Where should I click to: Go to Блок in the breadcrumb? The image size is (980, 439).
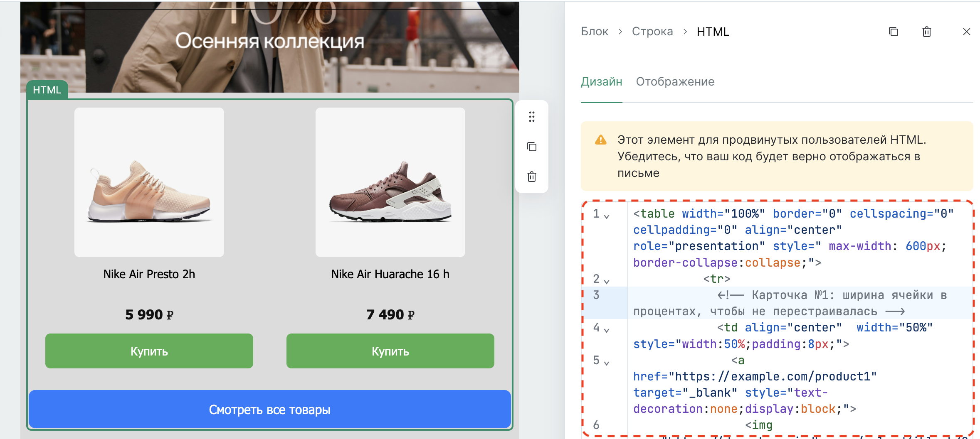point(595,32)
